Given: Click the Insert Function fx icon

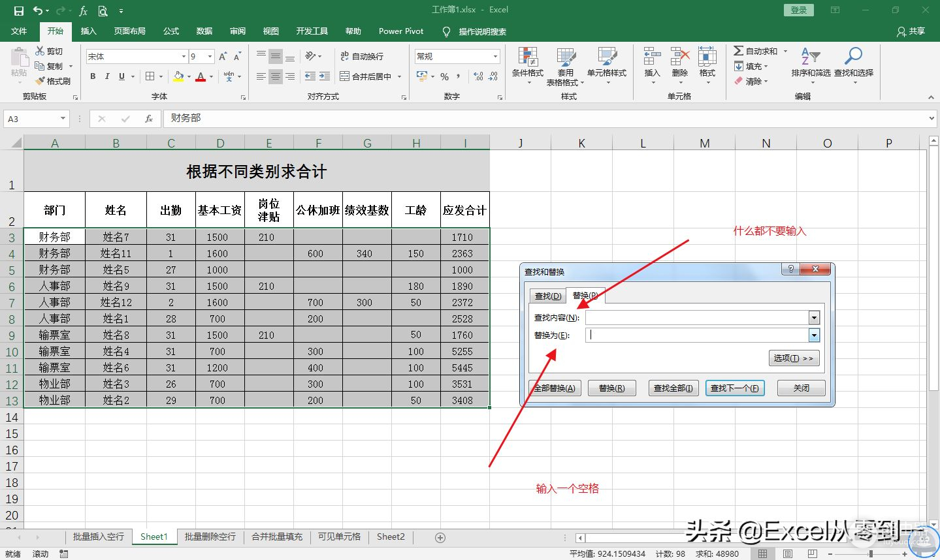Looking at the screenshot, I should [149, 119].
